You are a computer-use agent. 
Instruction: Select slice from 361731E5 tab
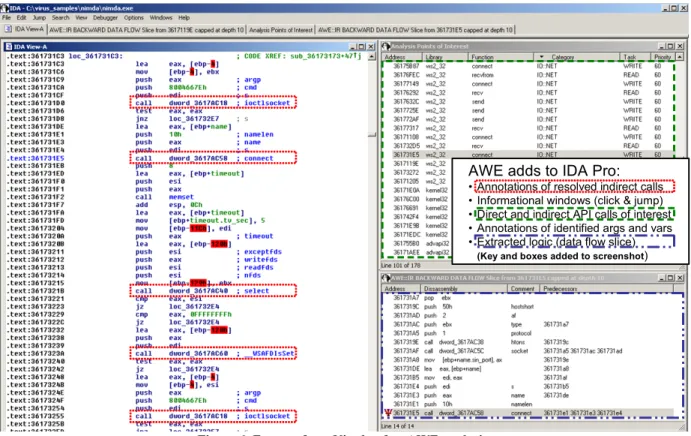click(415, 30)
